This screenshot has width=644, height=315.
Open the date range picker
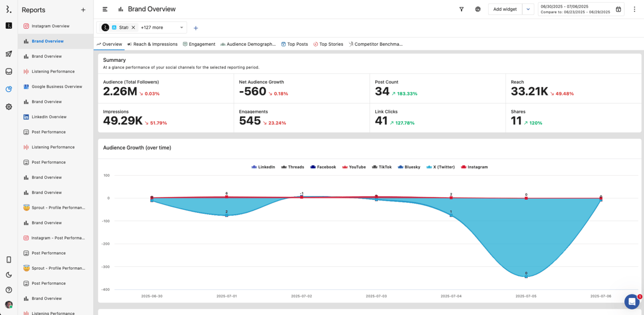(x=581, y=9)
